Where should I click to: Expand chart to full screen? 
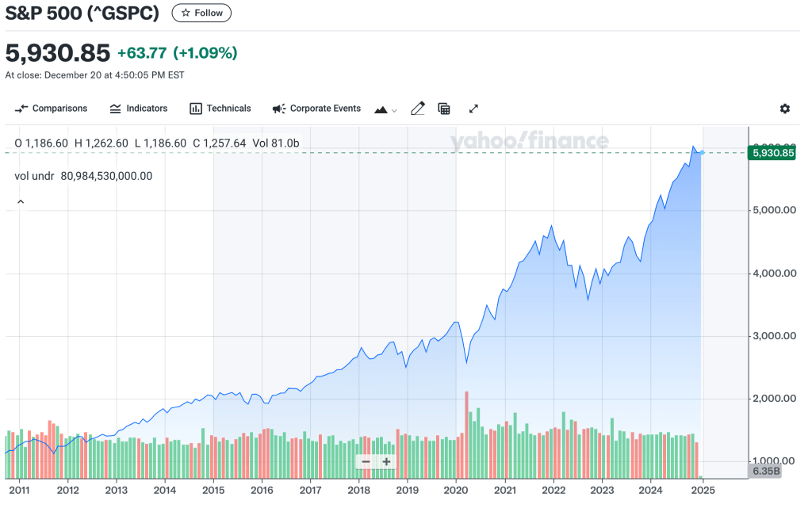[473, 109]
